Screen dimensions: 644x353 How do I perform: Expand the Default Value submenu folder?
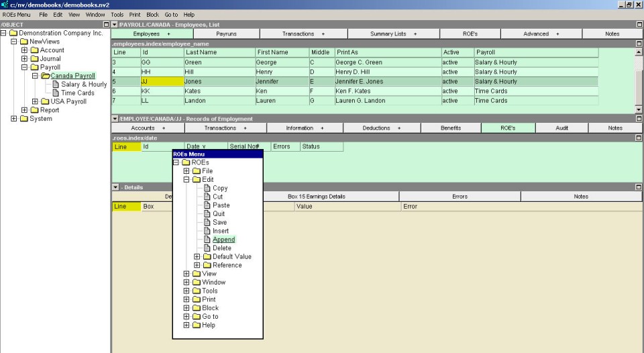(197, 257)
